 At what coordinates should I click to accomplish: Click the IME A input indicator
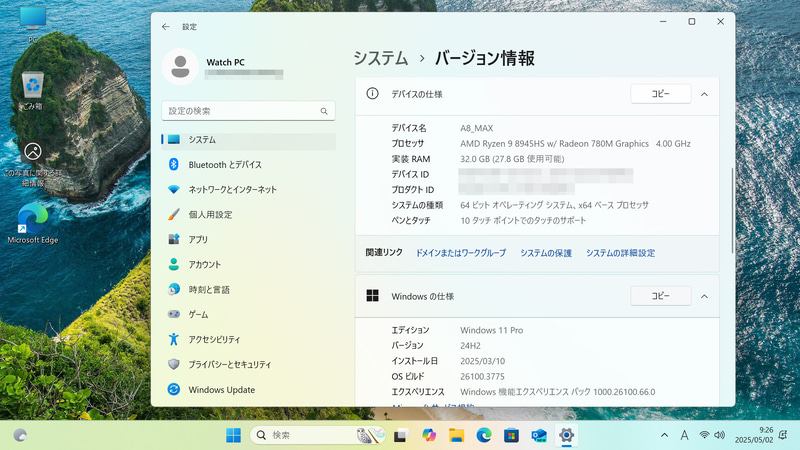click(684, 435)
